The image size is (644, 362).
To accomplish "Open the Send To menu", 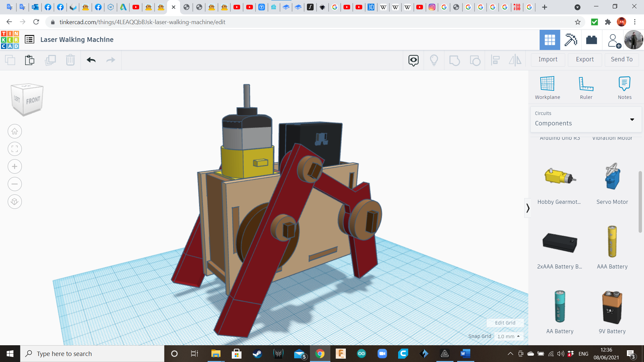I will tap(622, 59).
